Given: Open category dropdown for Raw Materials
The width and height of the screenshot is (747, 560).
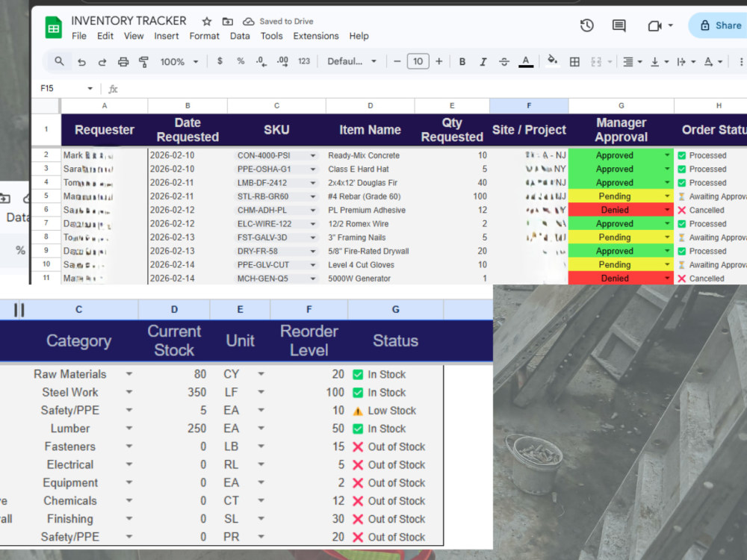Looking at the screenshot, I should [x=129, y=374].
